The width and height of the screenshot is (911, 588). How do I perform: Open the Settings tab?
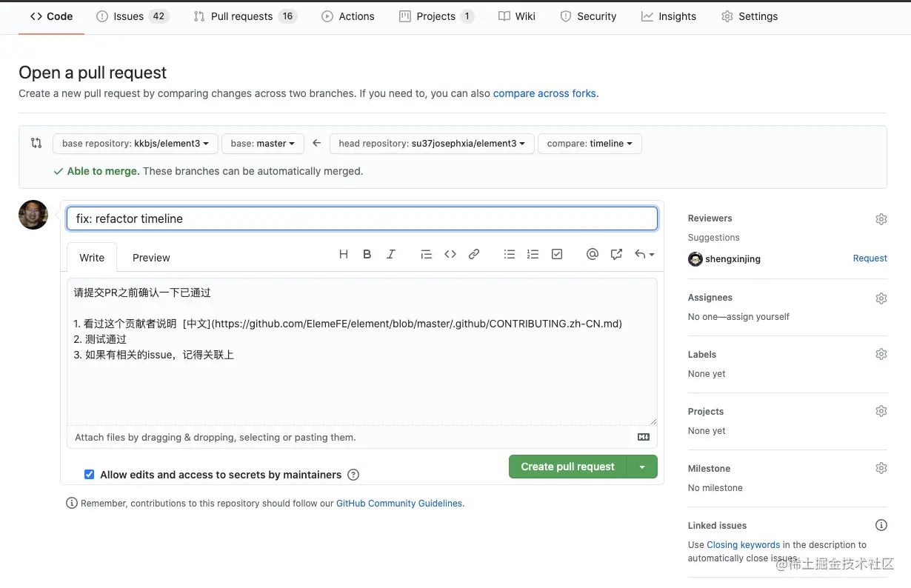(750, 16)
